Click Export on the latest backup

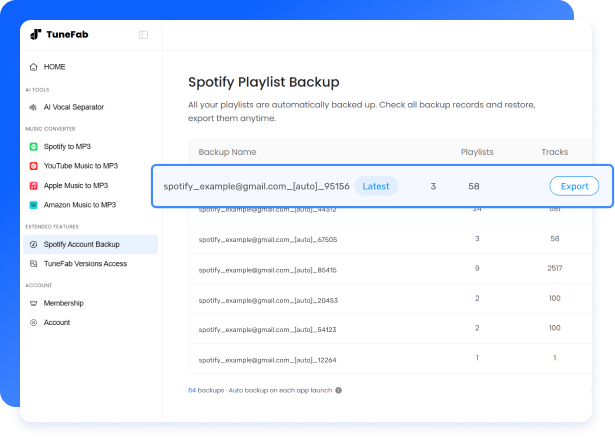click(574, 186)
